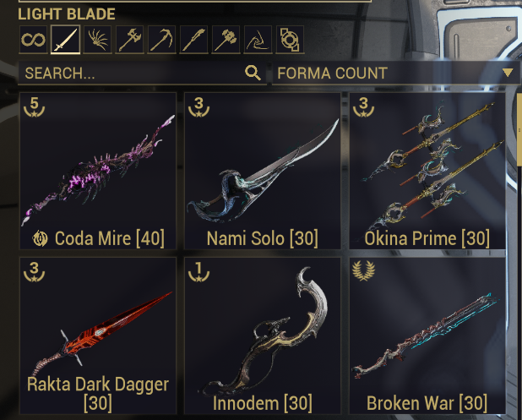The image size is (522, 420).
Task: Select the infinity all-weapons filter icon
Action: 33,40
